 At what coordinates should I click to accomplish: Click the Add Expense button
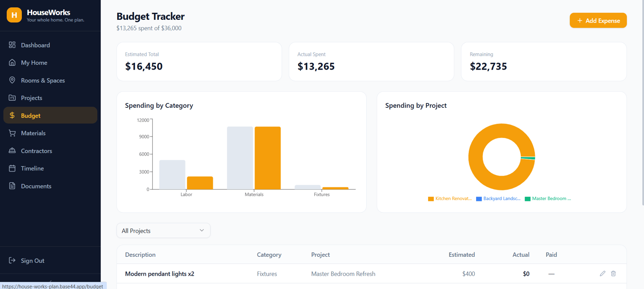[x=598, y=21]
